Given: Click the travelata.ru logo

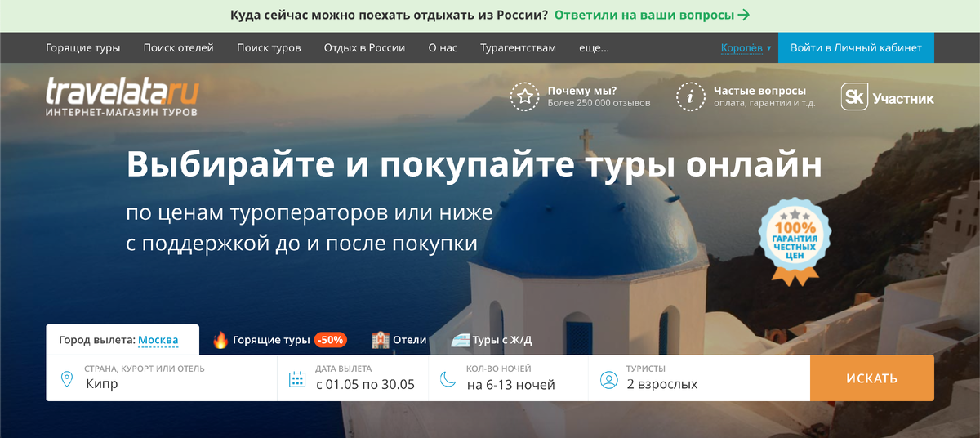Looking at the screenshot, I should pos(122,96).
